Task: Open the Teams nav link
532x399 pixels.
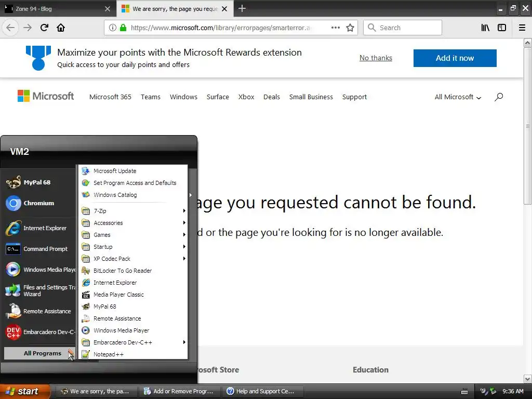Action: (151, 97)
